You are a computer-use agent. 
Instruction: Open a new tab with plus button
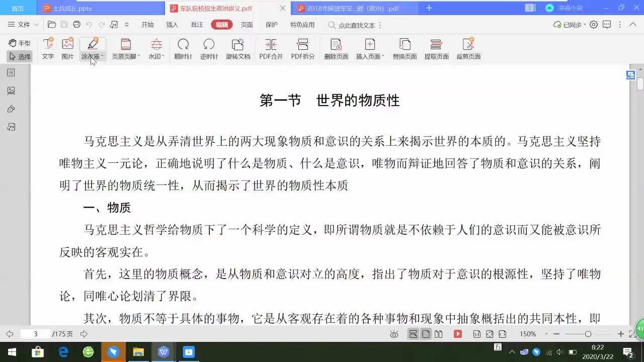(429, 8)
